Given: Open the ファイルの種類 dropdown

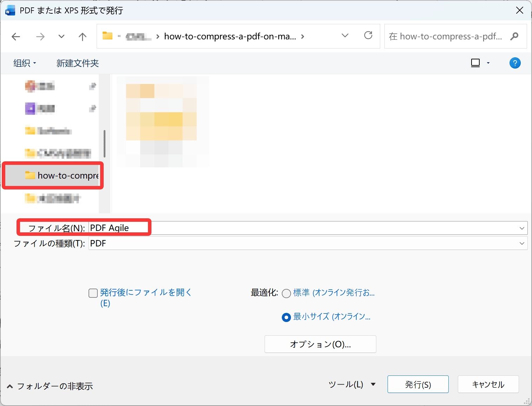Looking at the screenshot, I should point(521,243).
